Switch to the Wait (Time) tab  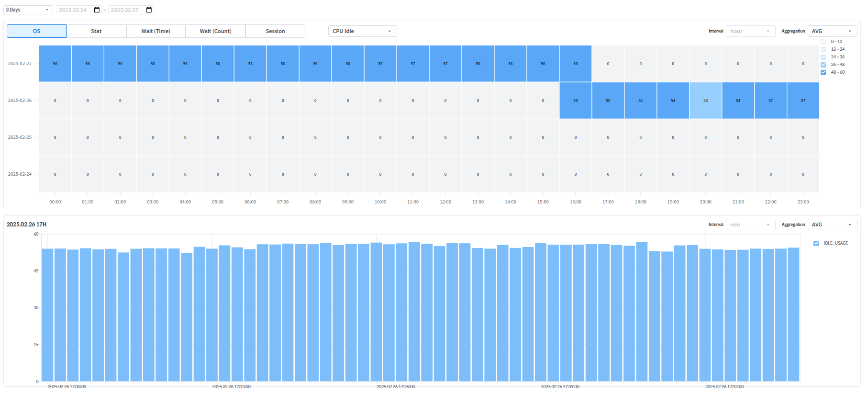click(x=156, y=31)
